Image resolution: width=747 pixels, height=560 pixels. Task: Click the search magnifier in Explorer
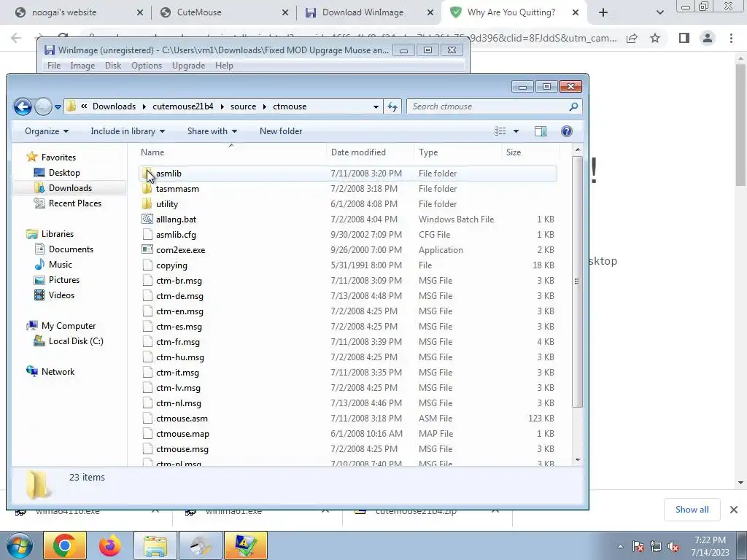point(573,106)
